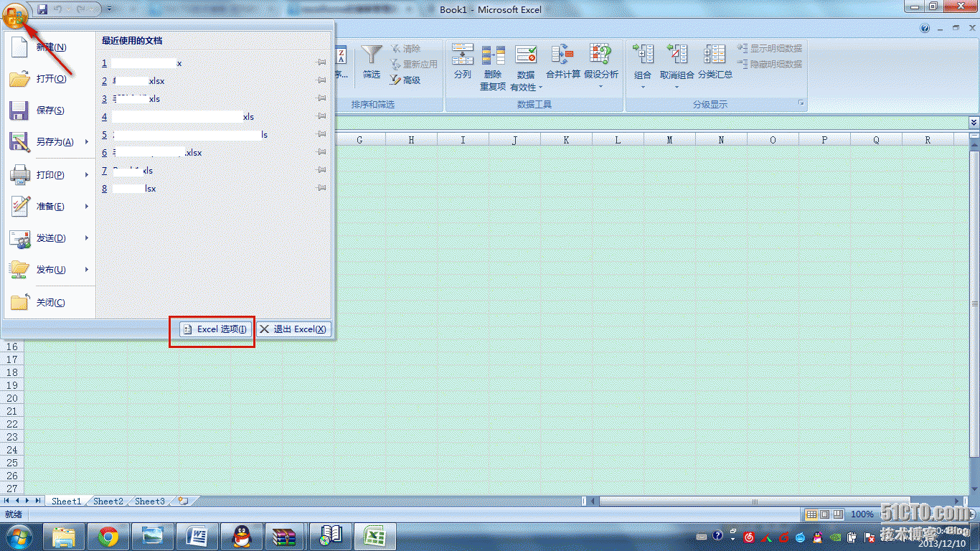Click the Windows Start button

pos(19,536)
